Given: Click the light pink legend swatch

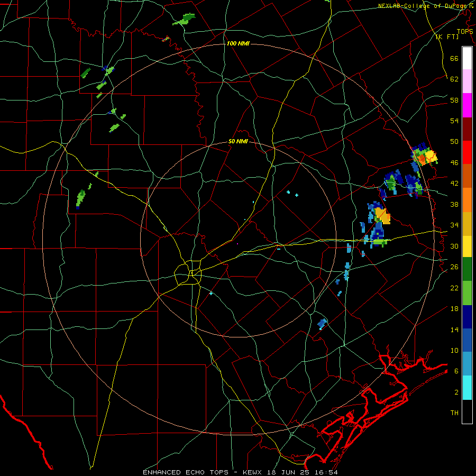Looking at the screenshot, I should tap(467, 81).
